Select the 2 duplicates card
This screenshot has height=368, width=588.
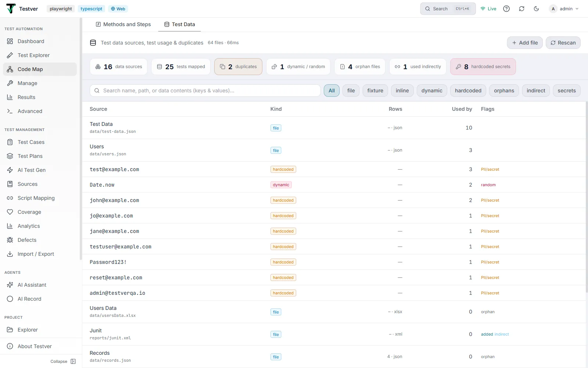[238, 67]
